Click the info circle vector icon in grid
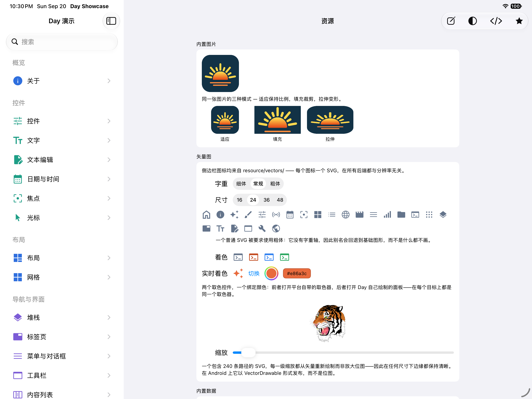Image resolution: width=532 pixels, height=399 pixels. coord(220,215)
